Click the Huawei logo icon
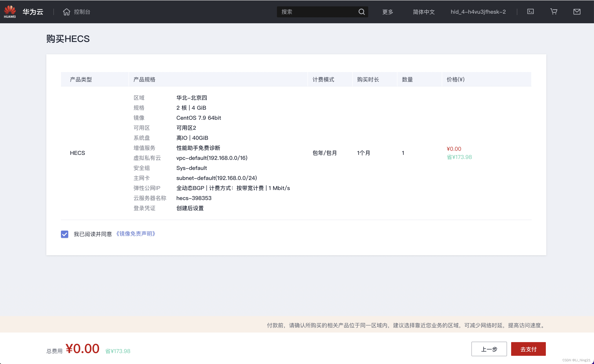The width and height of the screenshot is (594, 364). 10,11
